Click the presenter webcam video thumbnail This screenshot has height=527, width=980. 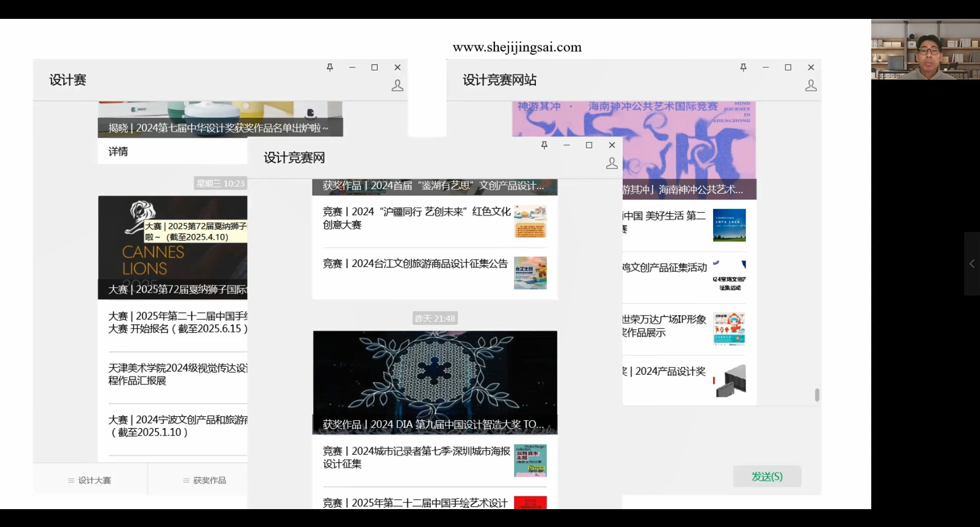pyautogui.click(x=925, y=50)
